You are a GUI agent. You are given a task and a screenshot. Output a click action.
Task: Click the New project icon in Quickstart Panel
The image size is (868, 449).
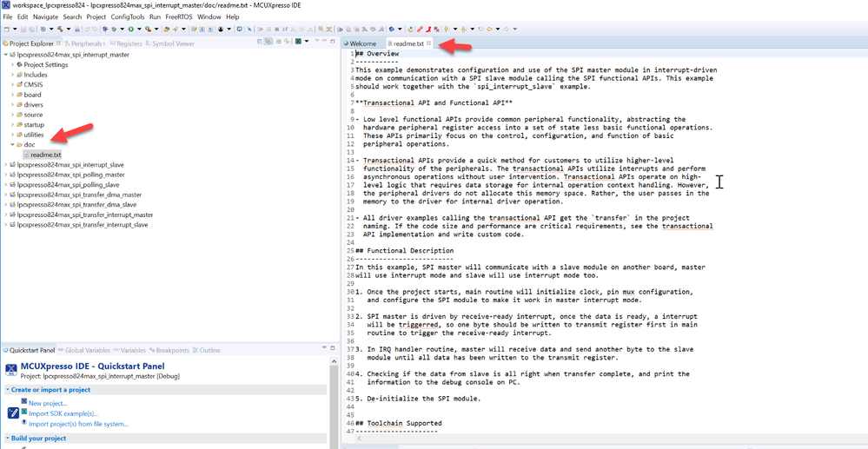(23, 401)
